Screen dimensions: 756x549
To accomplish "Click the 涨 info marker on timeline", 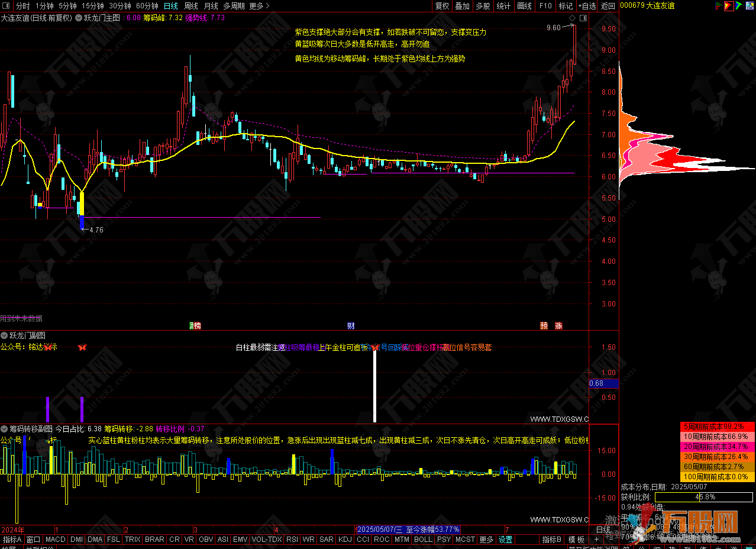I will (x=558, y=325).
